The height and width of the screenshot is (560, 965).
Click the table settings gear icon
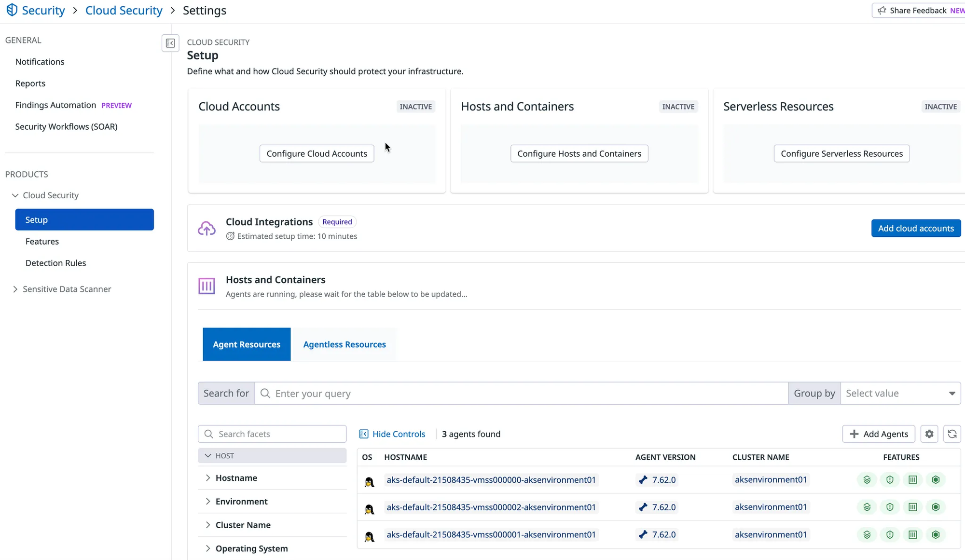tap(929, 434)
